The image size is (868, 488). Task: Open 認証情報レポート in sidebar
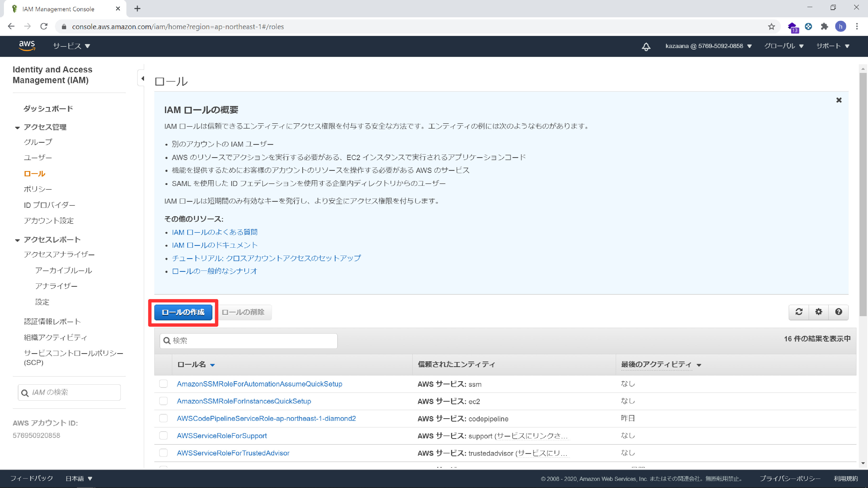coord(52,321)
